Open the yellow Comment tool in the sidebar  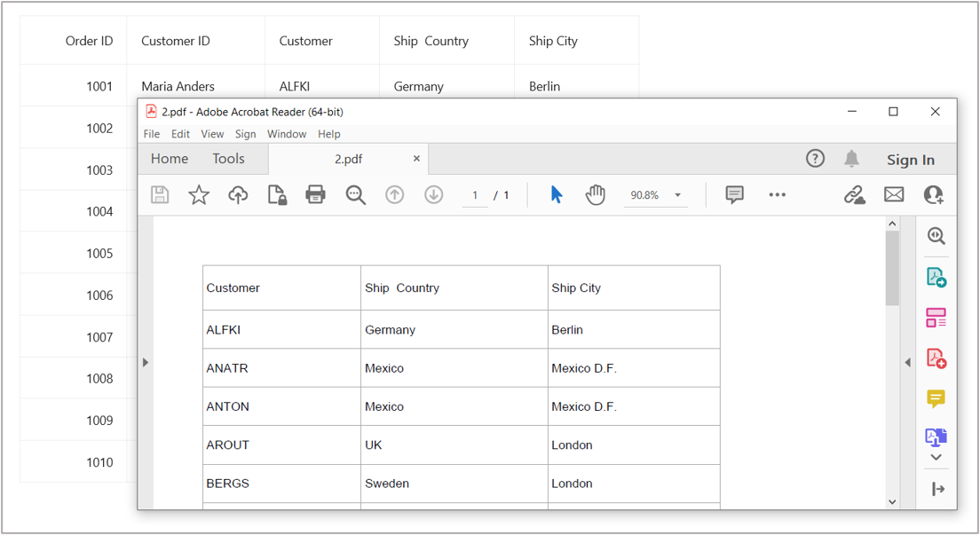(x=936, y=398)
